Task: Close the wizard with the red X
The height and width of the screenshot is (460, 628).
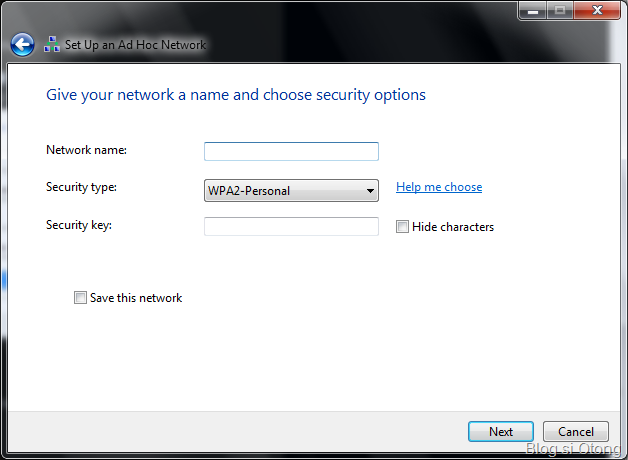Action: tap(597, 10)
